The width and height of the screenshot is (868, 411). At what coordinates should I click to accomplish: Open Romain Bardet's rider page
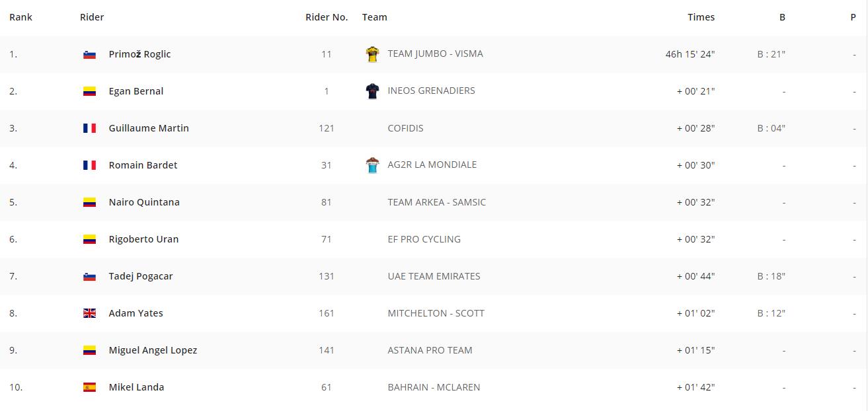[x=143, y=165]
